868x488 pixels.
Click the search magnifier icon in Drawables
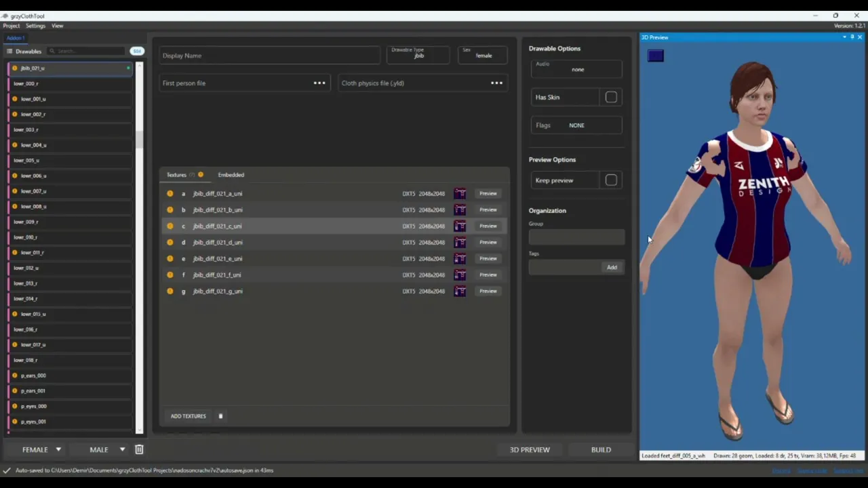coord(52,52)
